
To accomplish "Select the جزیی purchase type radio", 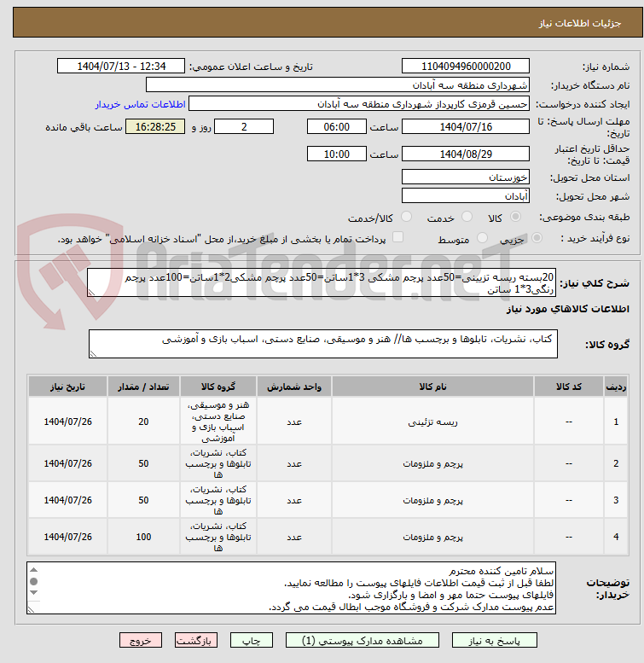I will pyautogui.click(x=537, y=238).
